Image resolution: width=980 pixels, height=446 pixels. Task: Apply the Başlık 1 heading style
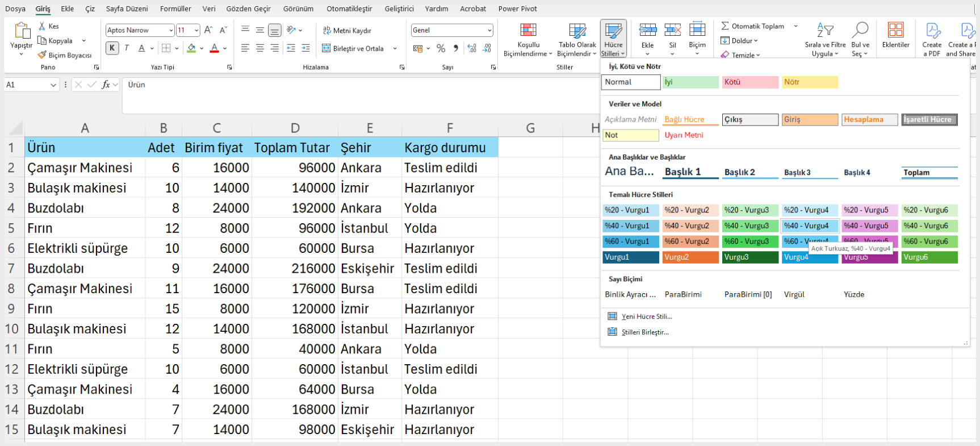tap(690, 172)
